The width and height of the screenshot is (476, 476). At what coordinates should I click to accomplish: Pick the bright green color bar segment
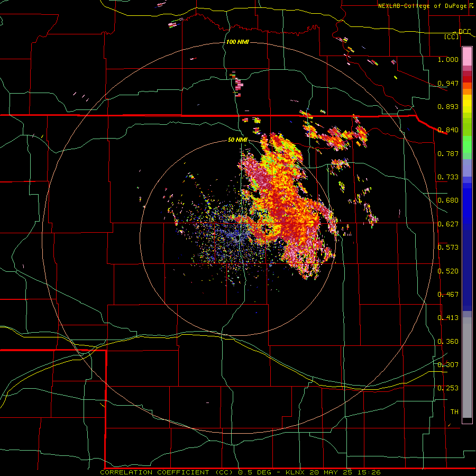(467, 144)
